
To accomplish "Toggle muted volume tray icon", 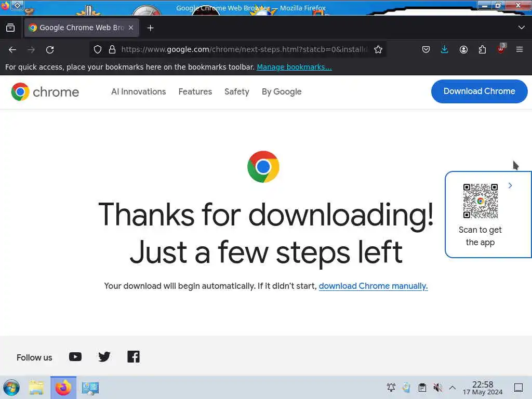I will click(x=437, y=387).
